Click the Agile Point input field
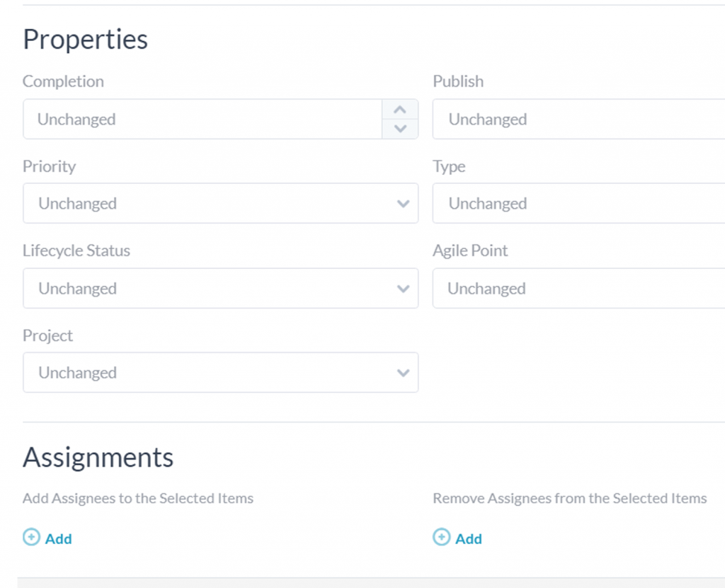Screen dimensions: 725x588 click(578, 289)
